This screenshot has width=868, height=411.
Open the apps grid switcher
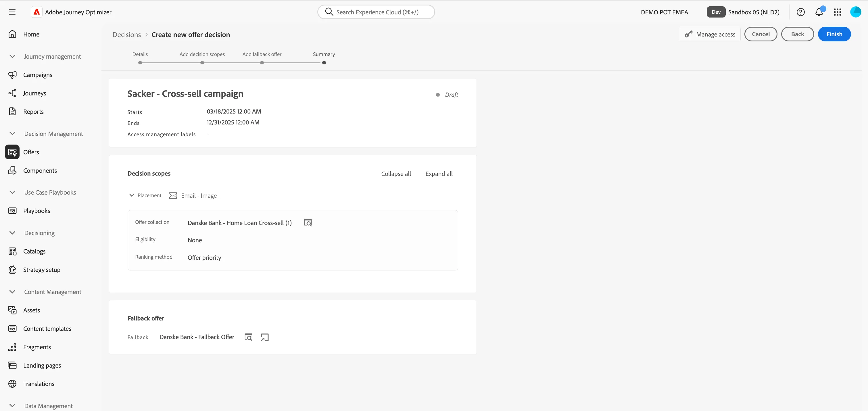tap(837, 12)
